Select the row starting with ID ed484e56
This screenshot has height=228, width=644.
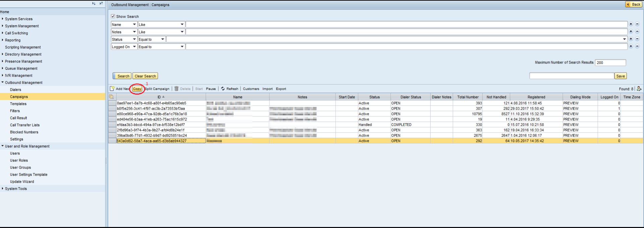coord(112,119)
